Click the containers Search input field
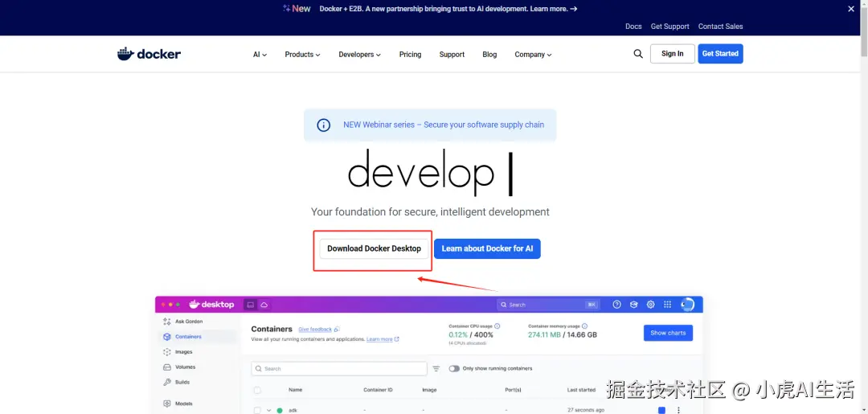 [x=339, y=369]
